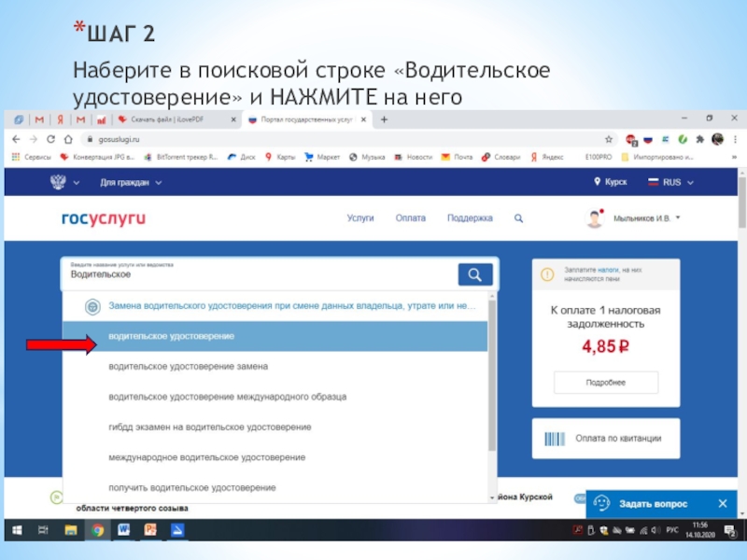
Task: Open the 'Услуги' menu item
Action: (x=360, y=218)
